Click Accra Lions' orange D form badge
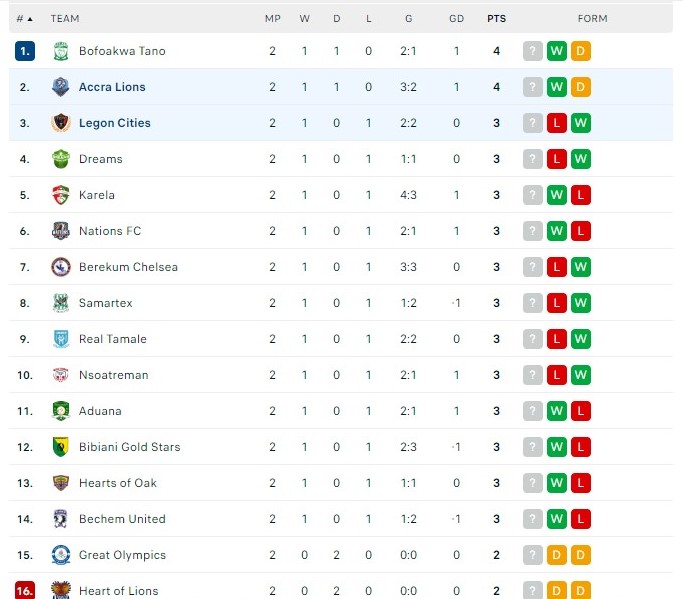This screenshot has height=599, width=683. coord(581,87)
